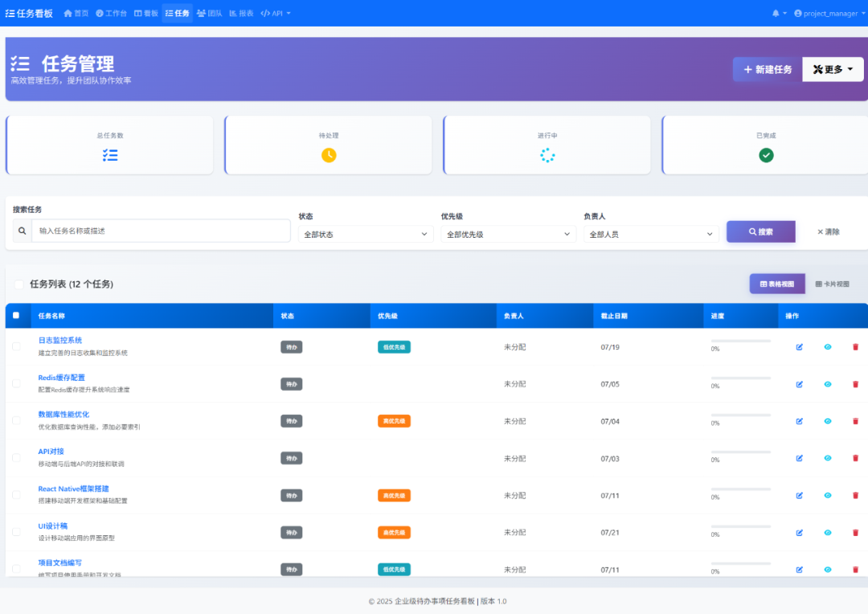Click 清除 to reset filters

[x=828, y=232]
